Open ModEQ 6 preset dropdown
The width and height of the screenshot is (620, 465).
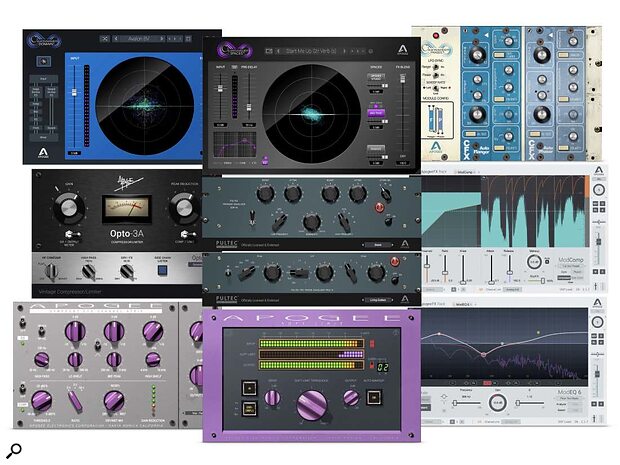point(571,398)
